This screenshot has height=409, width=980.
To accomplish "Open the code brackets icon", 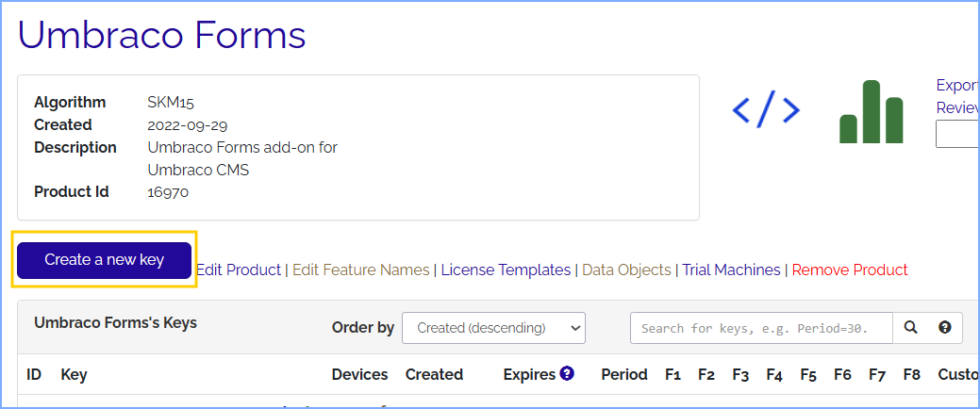I will point(766,111).
